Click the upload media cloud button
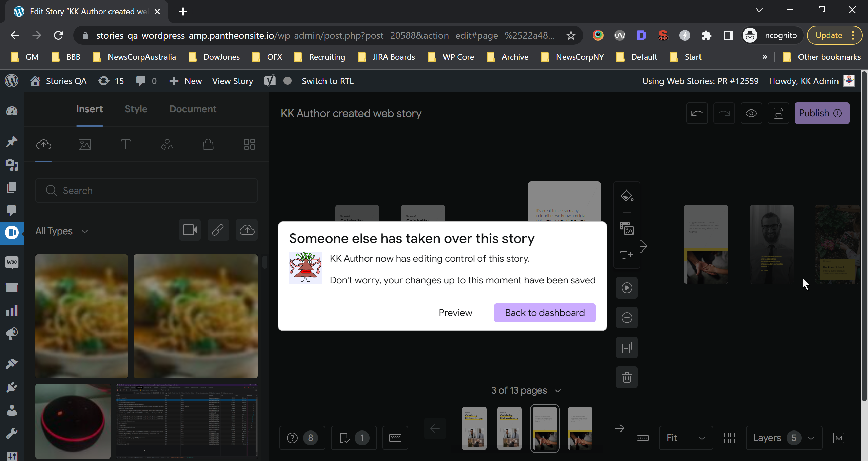Image resolution: width=868 pixels, height=461 pixels. (x=247, y=230)
